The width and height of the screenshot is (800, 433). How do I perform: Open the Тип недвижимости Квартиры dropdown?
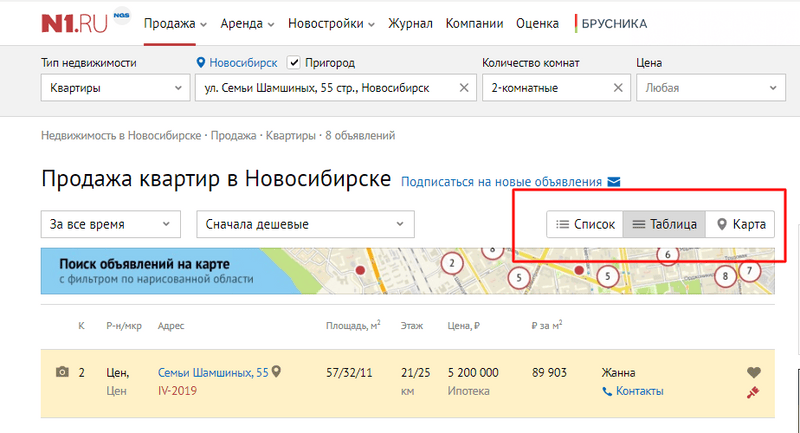coord(114,88)
